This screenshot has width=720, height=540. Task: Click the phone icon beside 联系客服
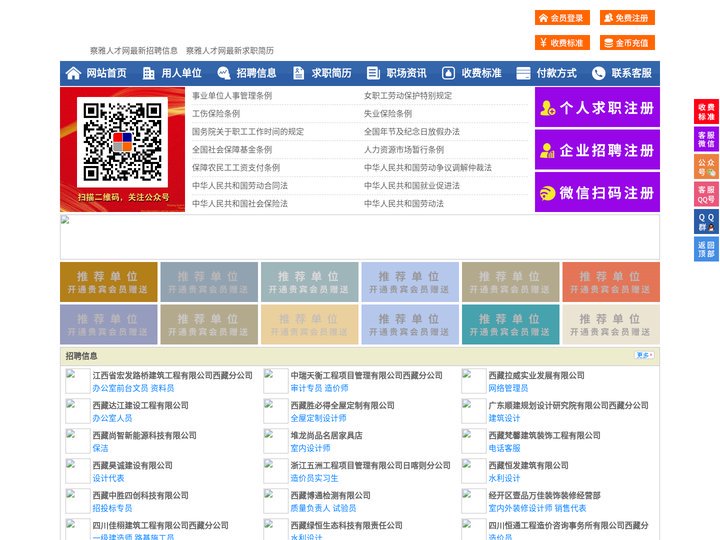pyautogui.click(x=598, y=73)
